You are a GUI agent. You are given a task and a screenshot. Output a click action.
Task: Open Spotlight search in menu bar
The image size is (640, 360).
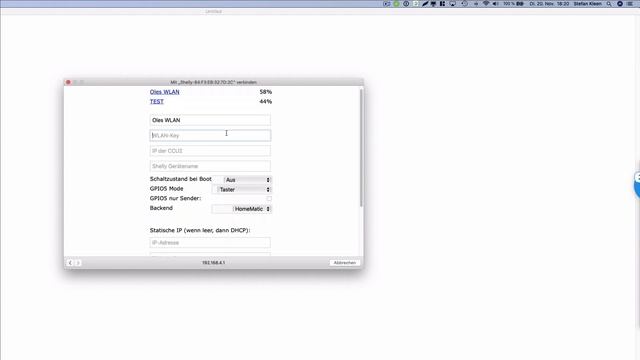tap(609, 4)
